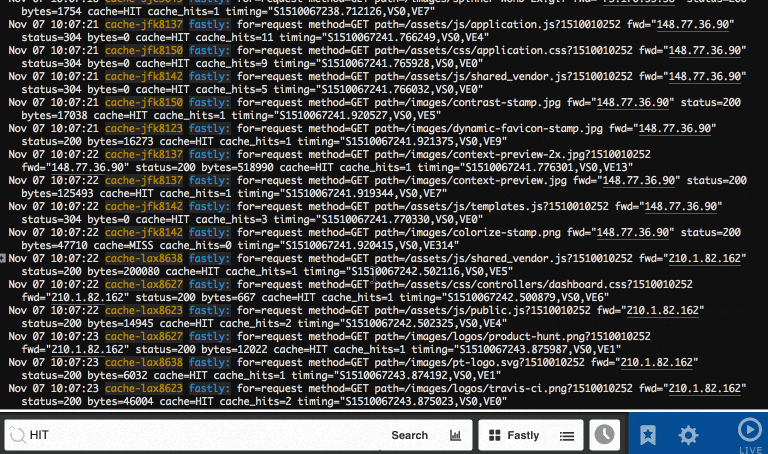Click IP 148.77.36.90 on the dynamic-favicon-stamp line
This screenshot has width=768, height=454.
click(x=675, y=128)
